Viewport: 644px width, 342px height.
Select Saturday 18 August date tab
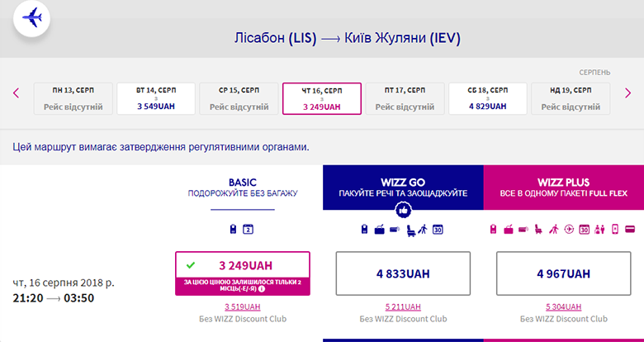486,98
